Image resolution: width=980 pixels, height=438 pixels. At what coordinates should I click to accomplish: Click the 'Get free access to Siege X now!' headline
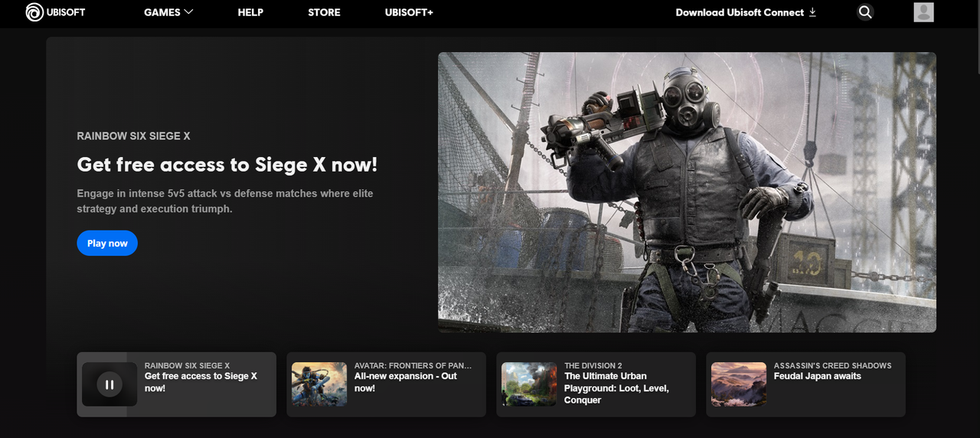point(227,165)
